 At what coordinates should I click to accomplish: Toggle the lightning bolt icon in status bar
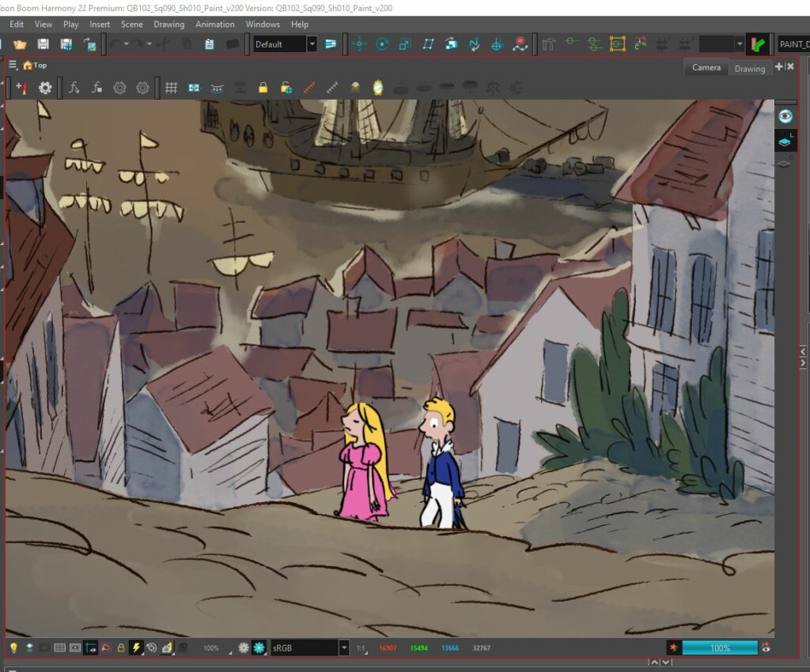136,647
